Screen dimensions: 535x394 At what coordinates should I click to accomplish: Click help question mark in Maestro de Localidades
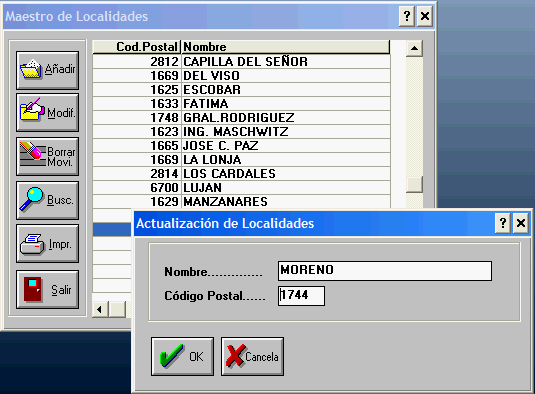point(407,16)
